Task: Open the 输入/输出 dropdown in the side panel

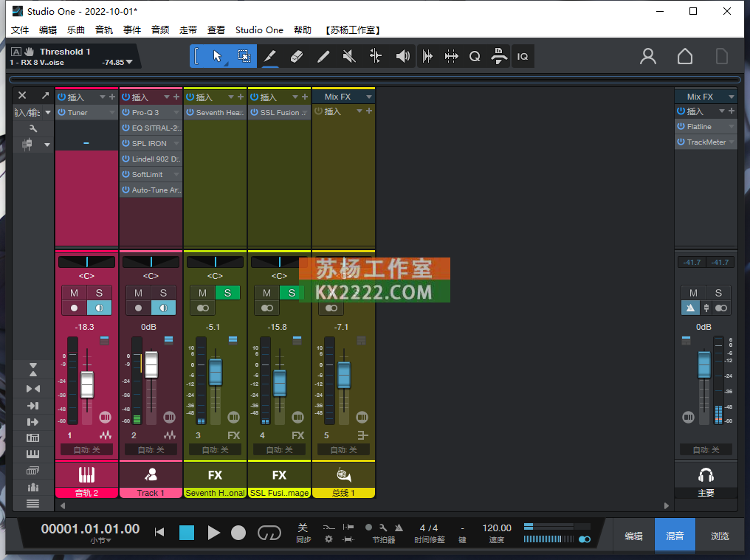Action: click(48, 112)
